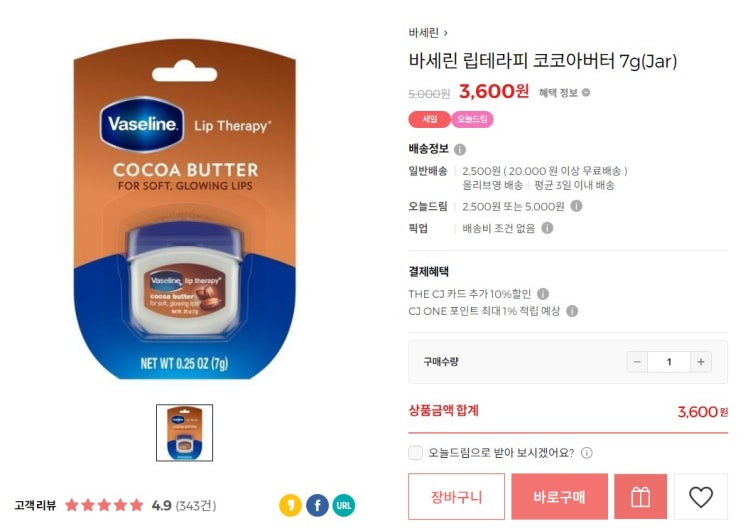Check the 오늘드림으로 받아 보시겠어요 checkbox

tap(416, 452)
